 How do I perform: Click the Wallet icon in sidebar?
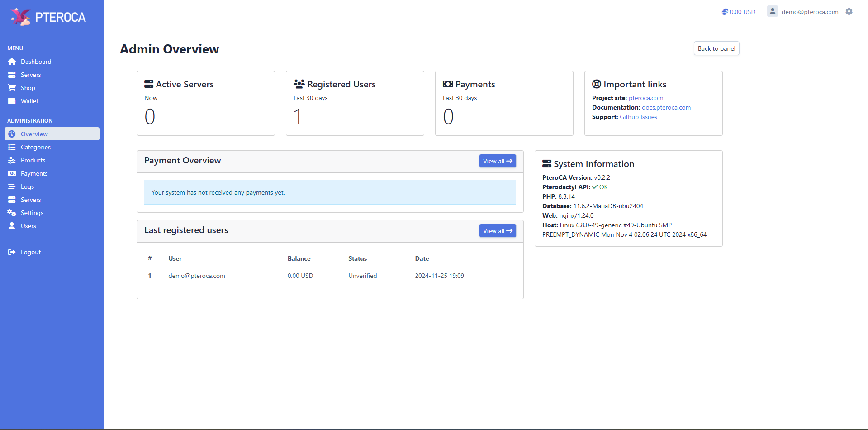(12, 101)
